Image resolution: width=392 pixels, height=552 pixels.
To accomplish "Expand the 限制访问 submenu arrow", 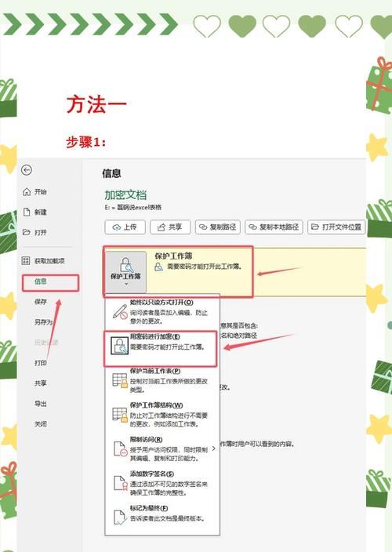I will [213, 448].
